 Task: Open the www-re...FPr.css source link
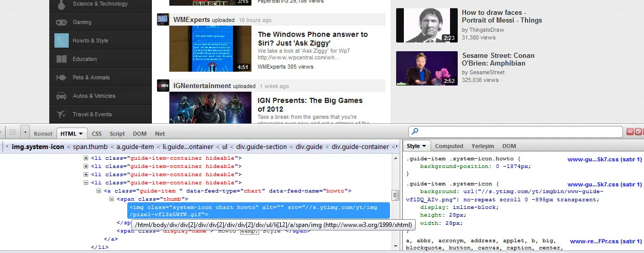pyautogui.click(x=606, y=241)
